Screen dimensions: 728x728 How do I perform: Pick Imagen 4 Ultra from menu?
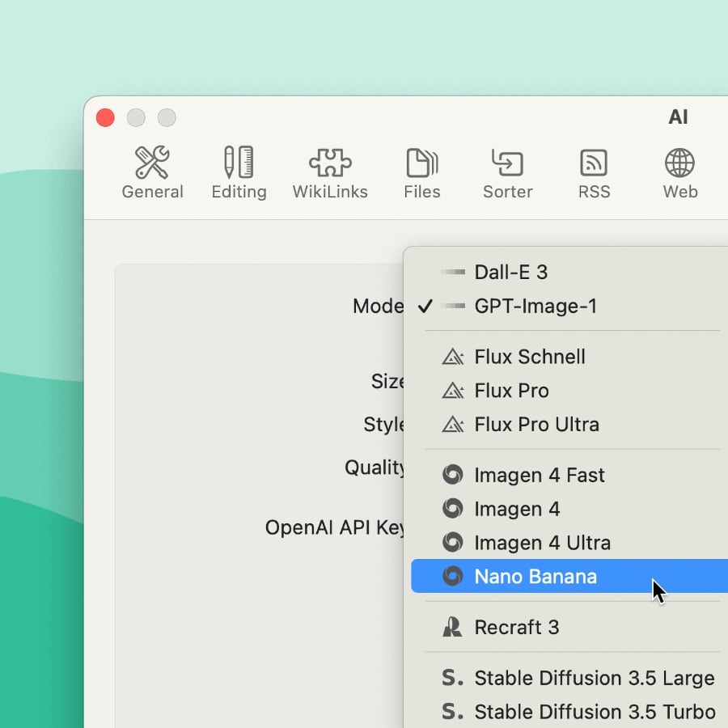[x=542, y=543]
